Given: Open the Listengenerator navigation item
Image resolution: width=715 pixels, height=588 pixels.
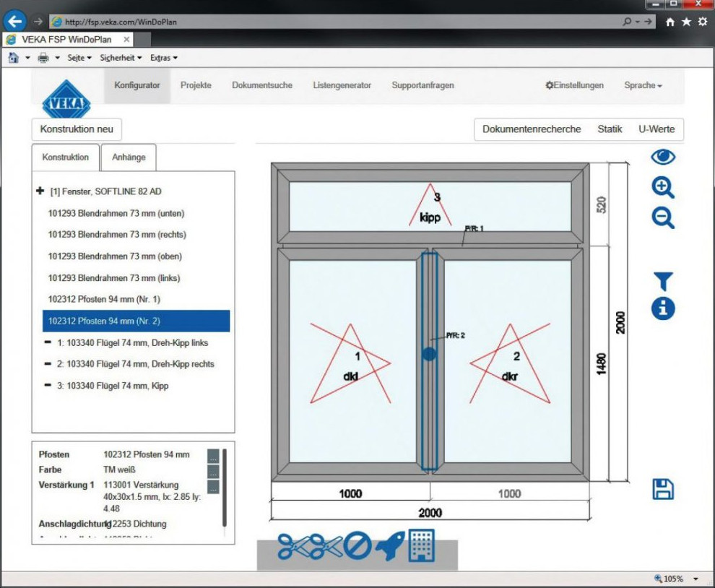Looking at the screenshot, I should (x=342, y=85).
